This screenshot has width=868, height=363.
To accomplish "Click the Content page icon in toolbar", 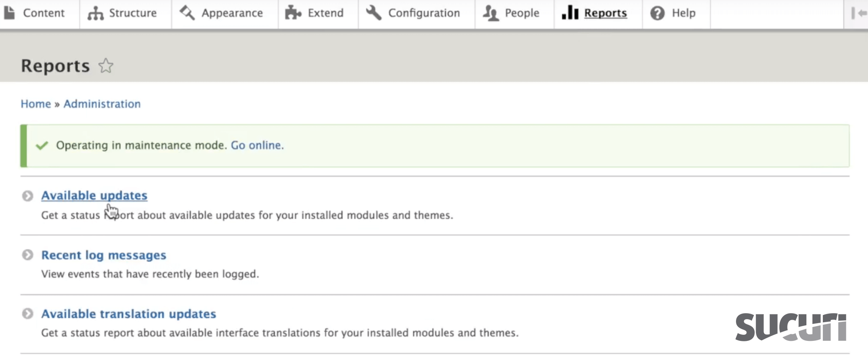I will (x=10, y=13).
